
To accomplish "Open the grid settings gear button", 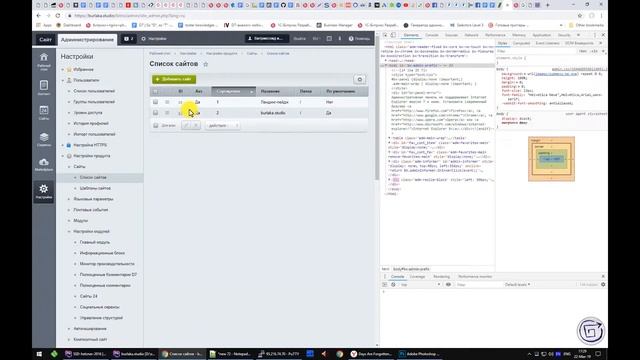I will click(x=360, y=79).
